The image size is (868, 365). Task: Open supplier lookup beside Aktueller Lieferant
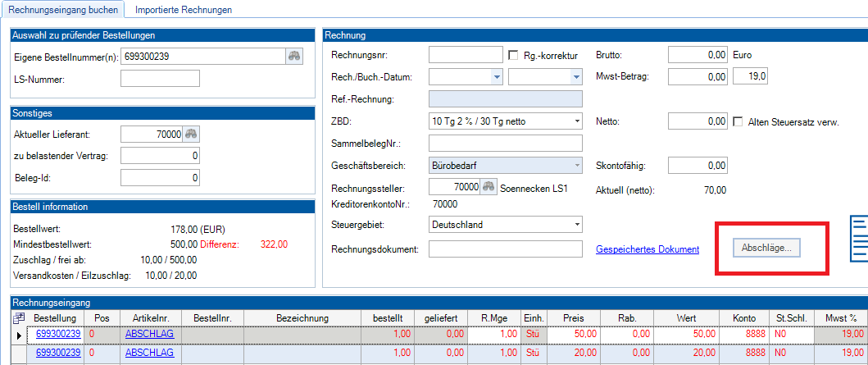(191, 135)
